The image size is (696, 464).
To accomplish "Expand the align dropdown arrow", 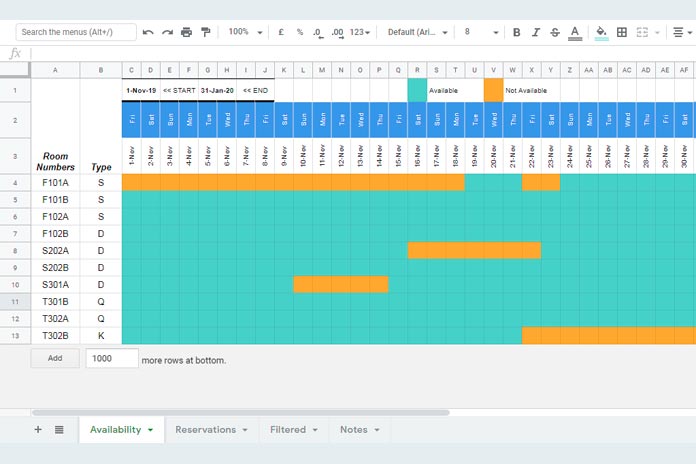I will tap(690, 32).
